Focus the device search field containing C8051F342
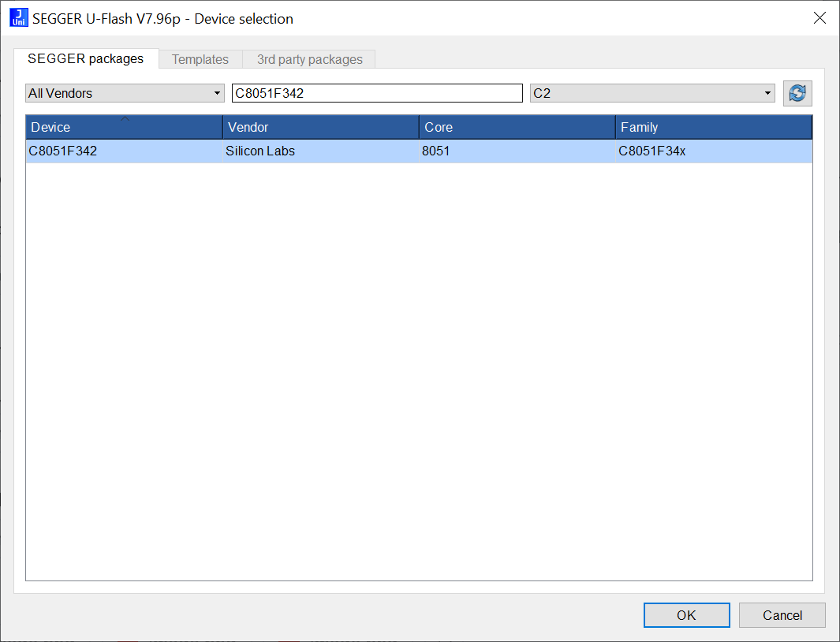The height and width of the screenshot is (642, 840). click(377, 93)
